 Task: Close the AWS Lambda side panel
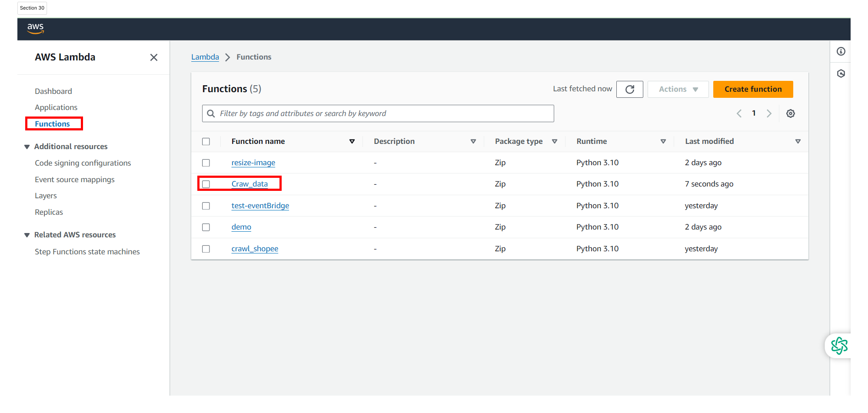pyautogui.click(x=154, y=57)
